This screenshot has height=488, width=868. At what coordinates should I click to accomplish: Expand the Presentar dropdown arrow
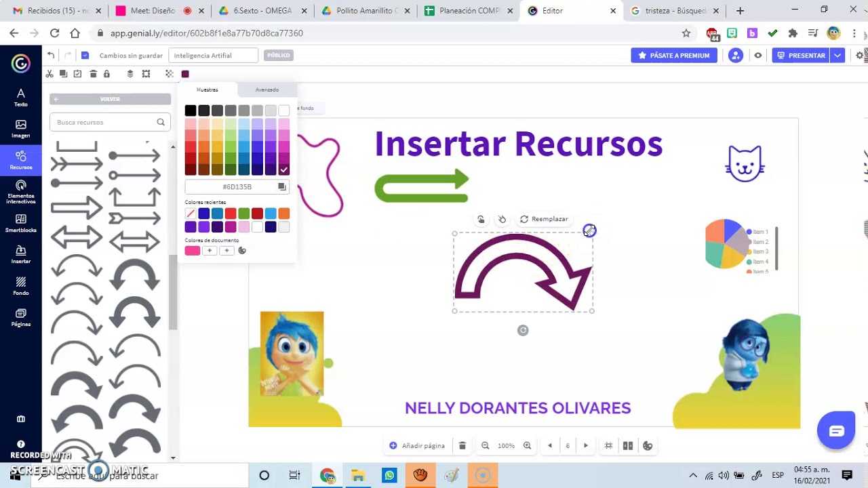coord(838,56)
